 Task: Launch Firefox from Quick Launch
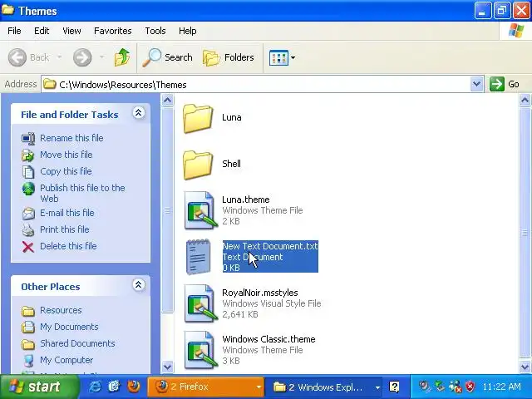point(134,387)
